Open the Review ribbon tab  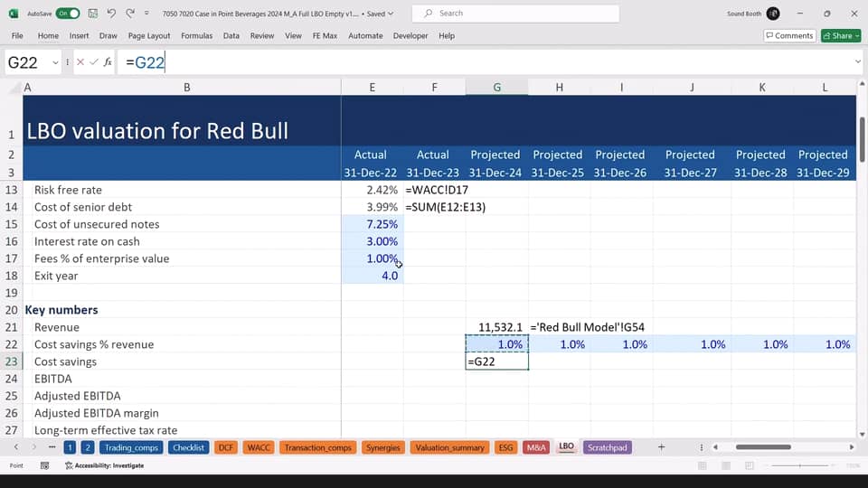click(262, 35)
